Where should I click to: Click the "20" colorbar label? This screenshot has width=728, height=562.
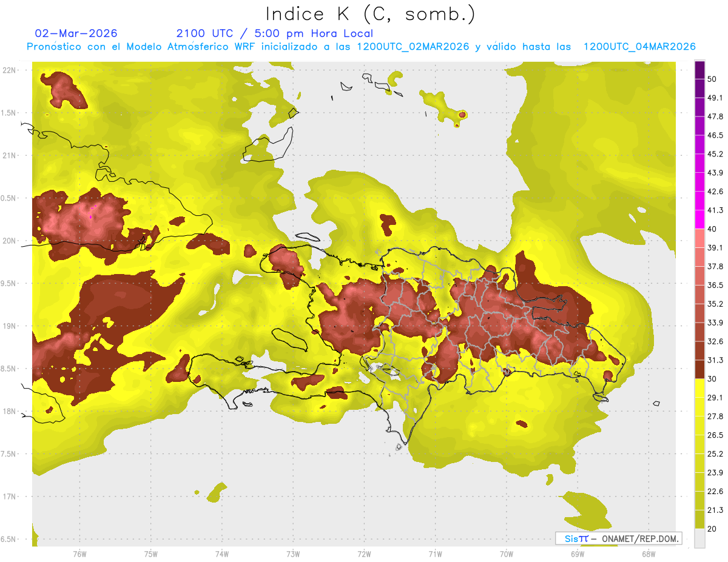pyautogui.click(x=713, y=529)
